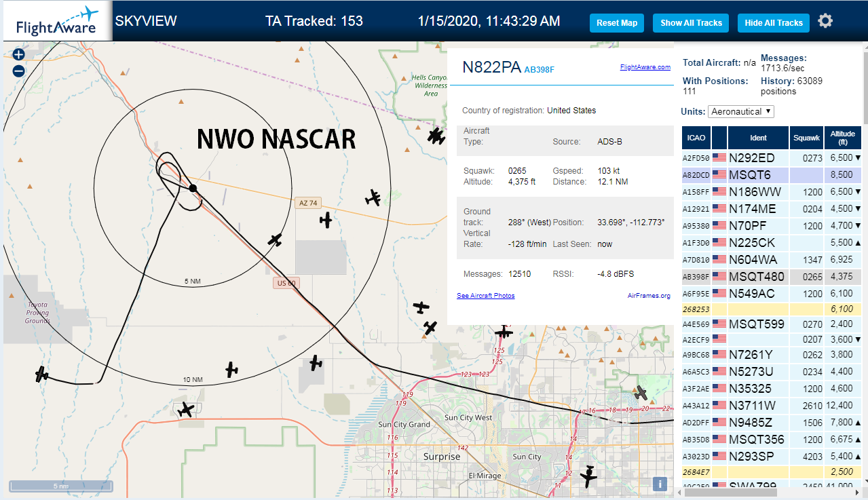Image resolution: width=868 pixels, height=500 pixels.
Task: Click the blue info button on map
Action: (x=660, y=484)
